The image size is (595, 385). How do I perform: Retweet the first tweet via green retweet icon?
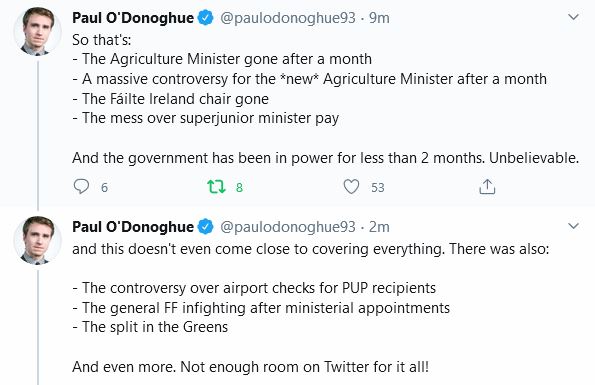[216, 187]
